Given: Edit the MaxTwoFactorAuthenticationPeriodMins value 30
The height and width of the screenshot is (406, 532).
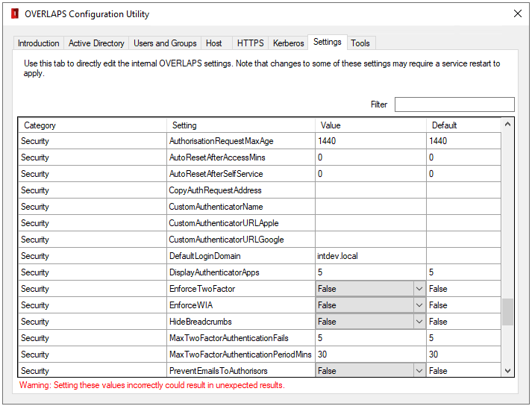Looking at the screenshot, I should [371, 355].
